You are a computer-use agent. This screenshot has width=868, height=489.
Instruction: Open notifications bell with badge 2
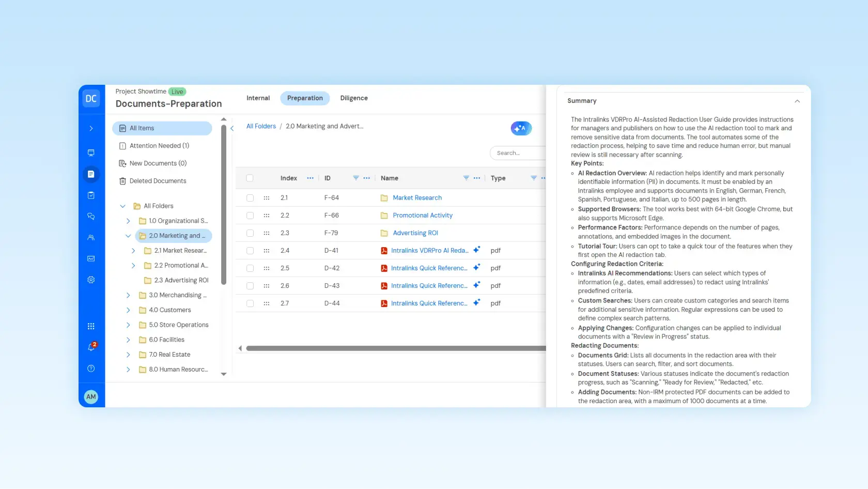pyautogui.click(x=91, y=347)
